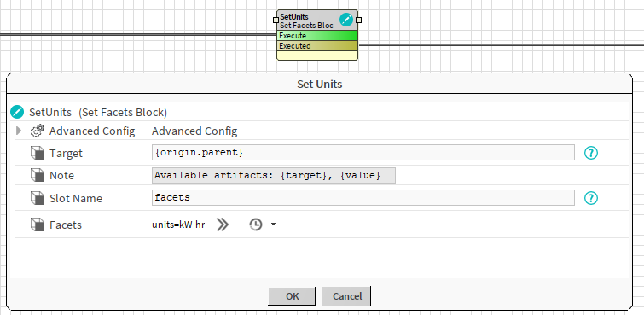Click the 'Set Facets Bloc' subtitle on the block
Viewport: 644px width, 315px height.
tap(307, 26)
